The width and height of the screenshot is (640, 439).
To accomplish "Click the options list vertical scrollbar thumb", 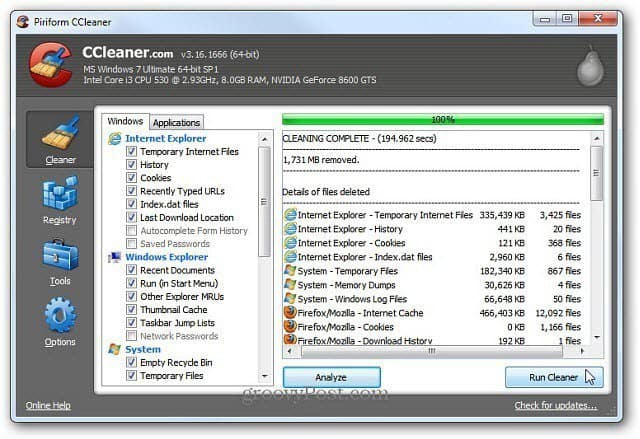I will click(264, 202).
